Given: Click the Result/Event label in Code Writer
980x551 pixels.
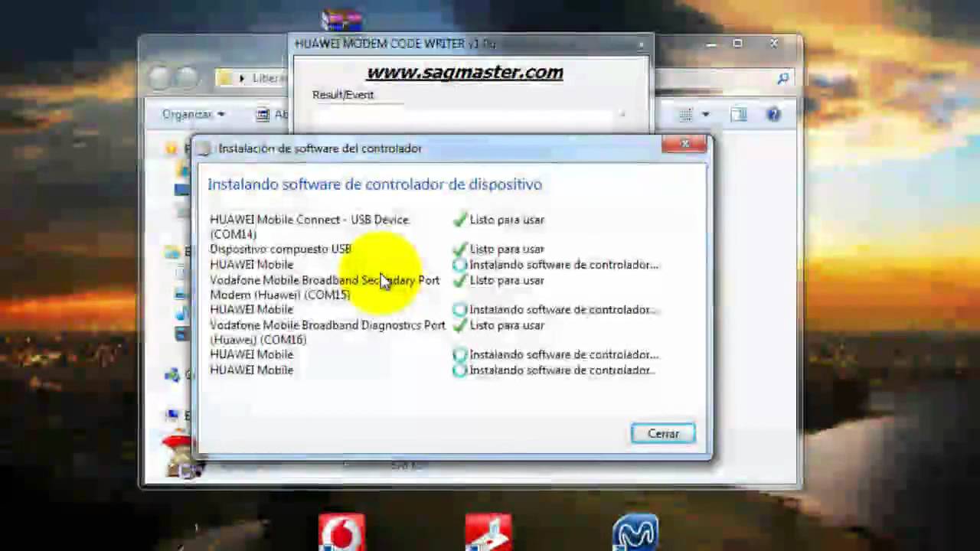Looking at the screenshot, I should [343, 95].
